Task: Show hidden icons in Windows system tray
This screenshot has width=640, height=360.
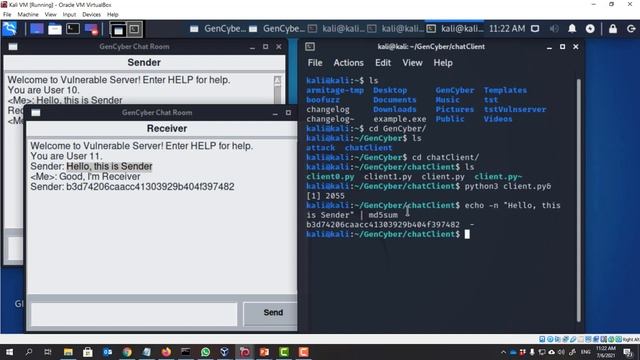Action: [x=503, y=352]
